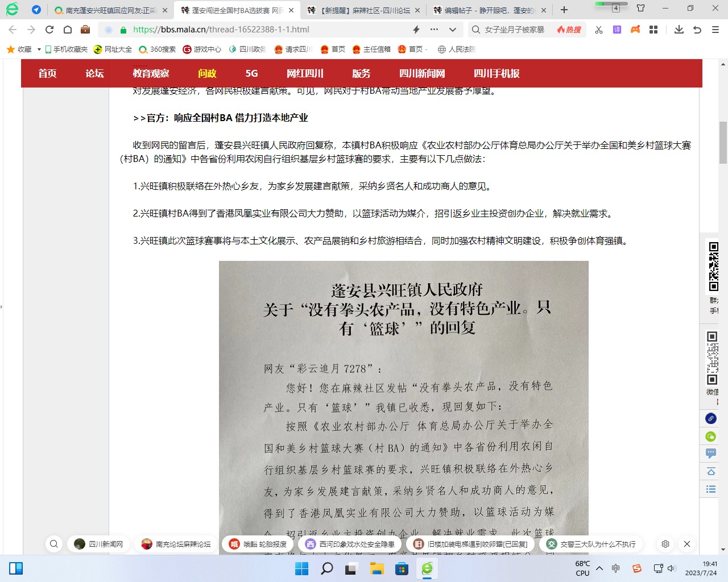This screenshot has width=728, height=582.
Task: Open the scissors screenshot tool
Action: tap(599, 30)
